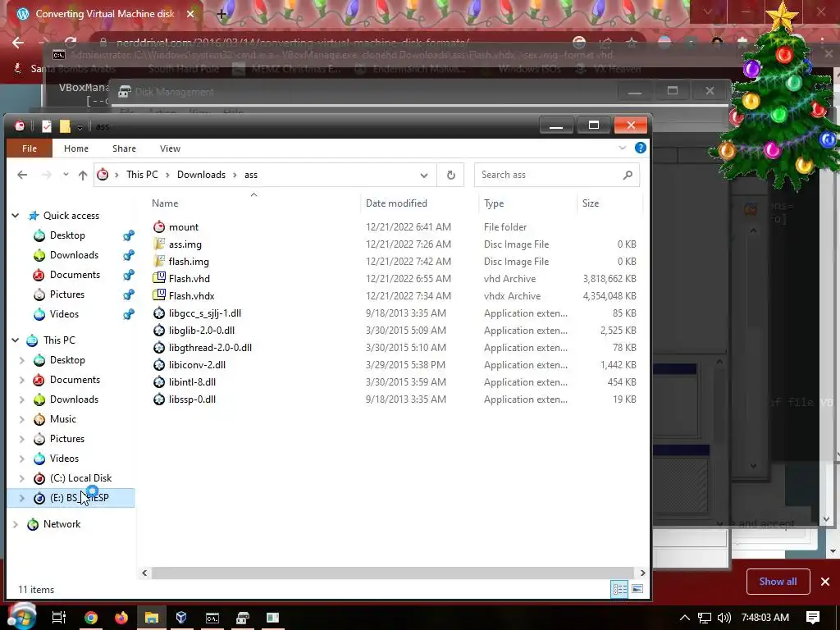The image size is (840, 630).
Task: Expand Documents under This PC
Action: 22,380
